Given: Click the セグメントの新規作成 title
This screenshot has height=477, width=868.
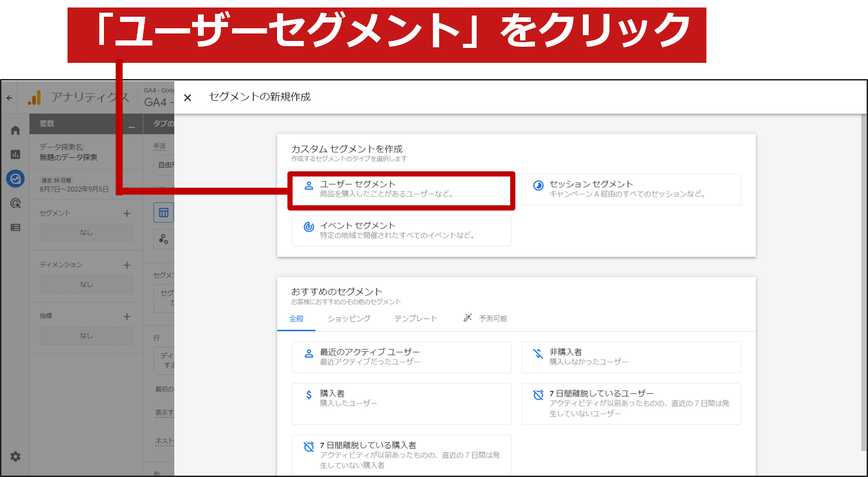Looking at the screenshot, I should (x=260, y=97).
